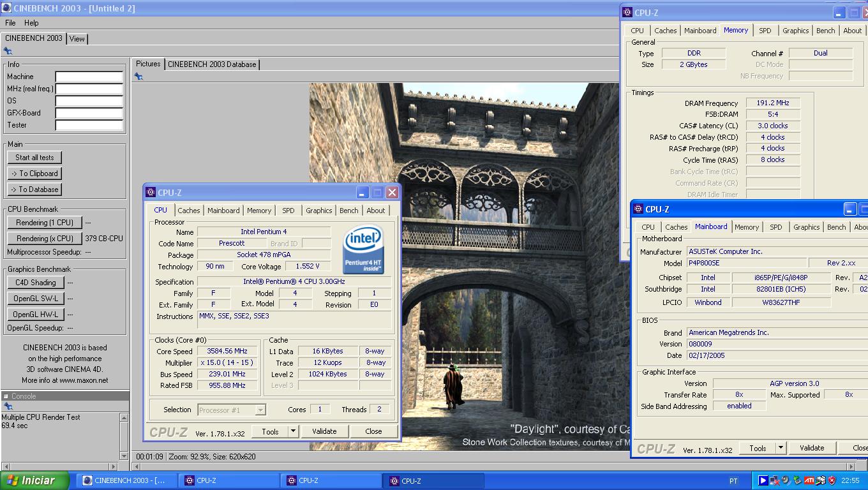Click the tray clock showing 22:55

[850, 480]
